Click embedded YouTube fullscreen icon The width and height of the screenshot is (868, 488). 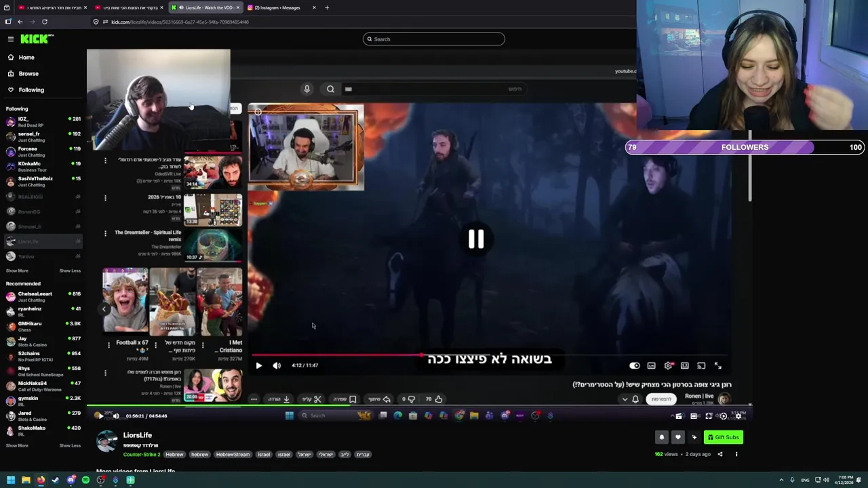coord(718,366)
